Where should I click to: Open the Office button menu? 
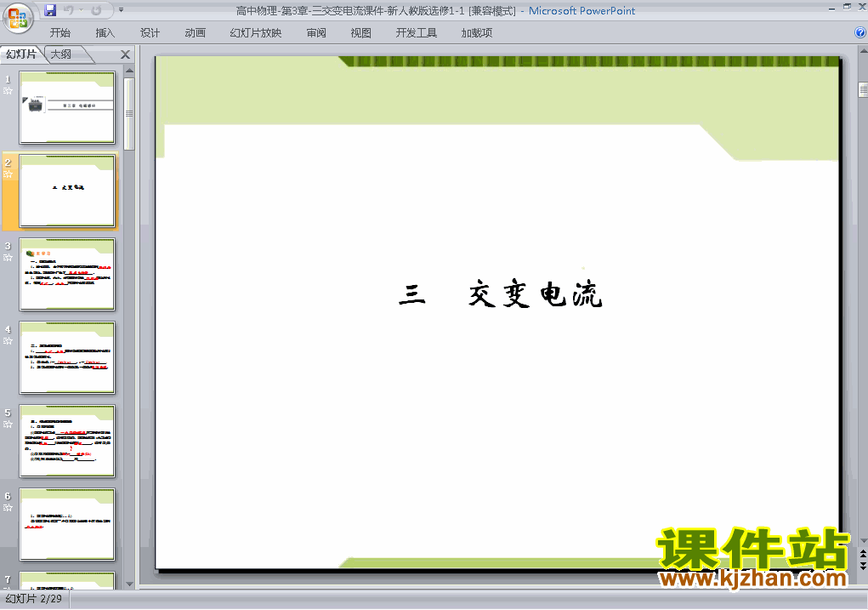(18, 18)
